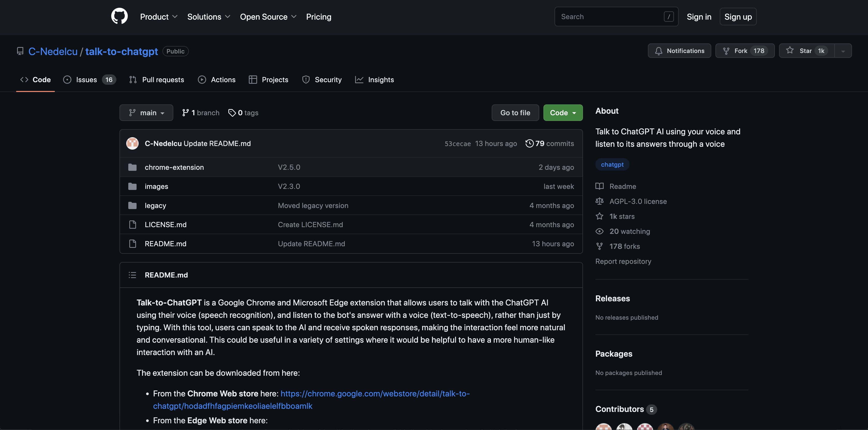Click the commit history clock icon
Image resolution: width=868 pixels, height=430 pixels.
(x=529, y=143)
